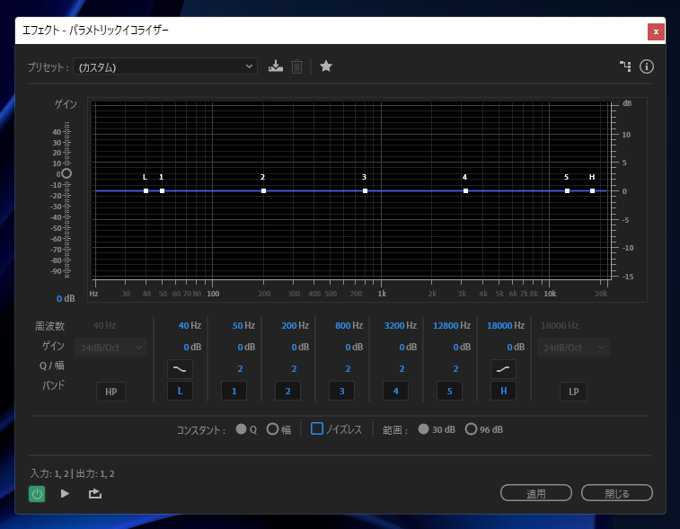Image resolution: width=680 pixels, height=529 pixels.
Task: Toggle band 5 button
Action: pyautogui.click(x=449, y=391)
